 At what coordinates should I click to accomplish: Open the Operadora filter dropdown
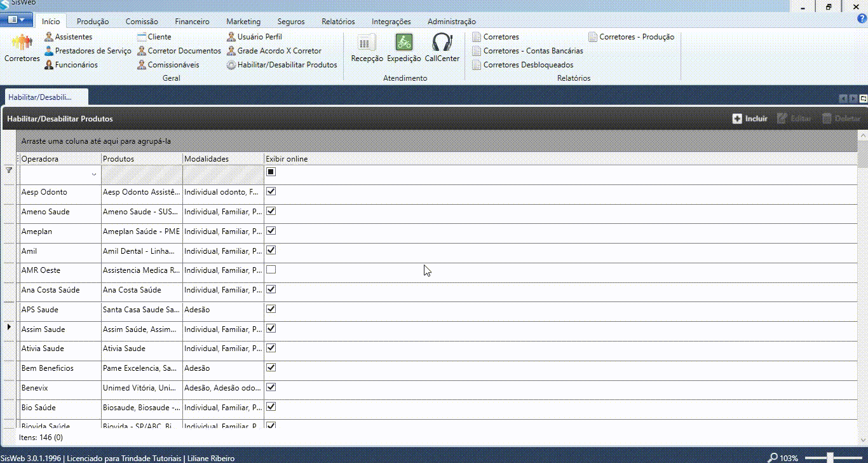point(94,174)
